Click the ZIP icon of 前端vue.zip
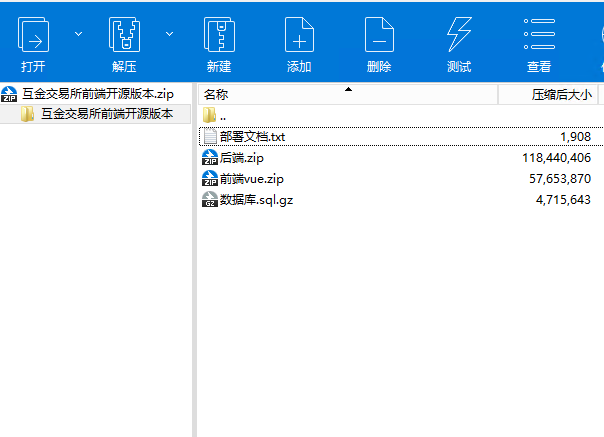The width and height of the screenshot is (604, 437). coord(210,178)
